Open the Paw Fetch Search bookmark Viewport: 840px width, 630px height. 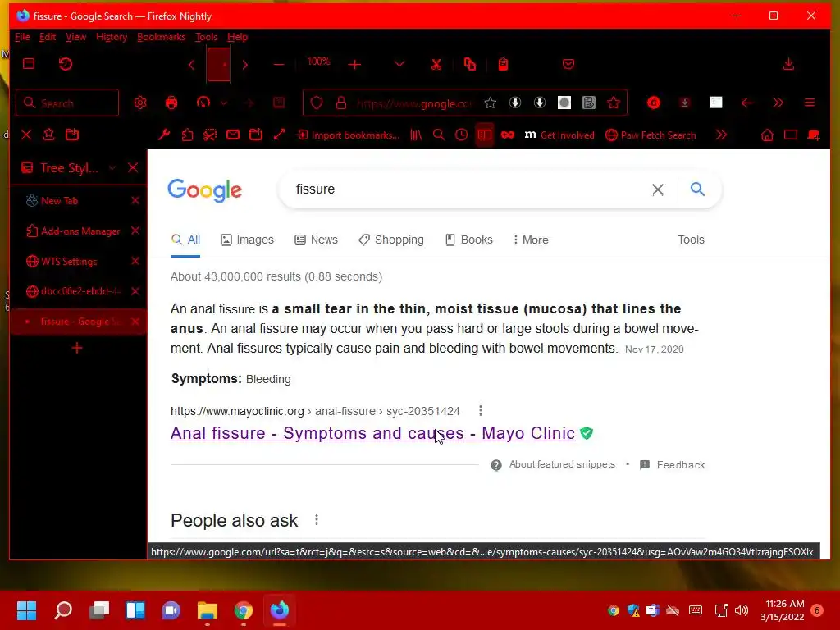pyautogui.click(x=651, y=135)
